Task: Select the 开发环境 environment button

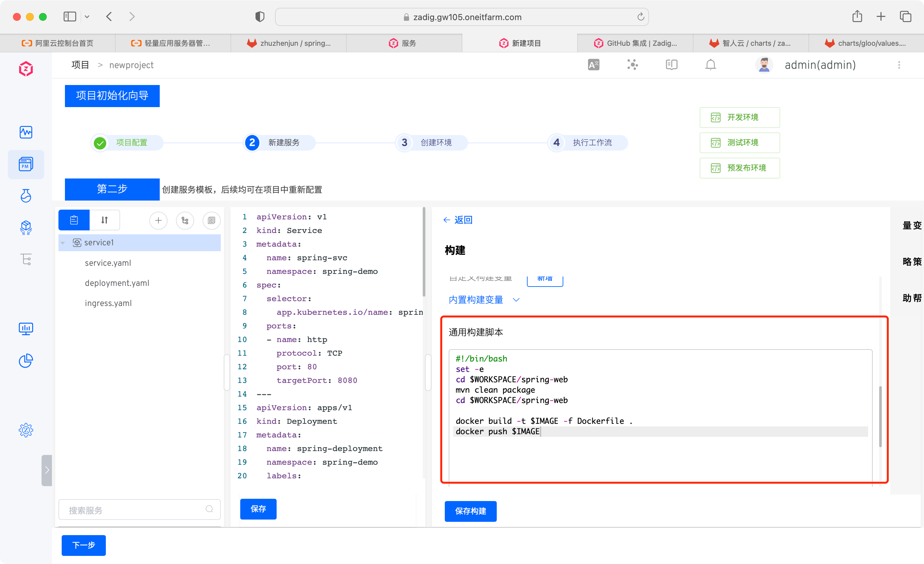Action: [x=740, y=117]
